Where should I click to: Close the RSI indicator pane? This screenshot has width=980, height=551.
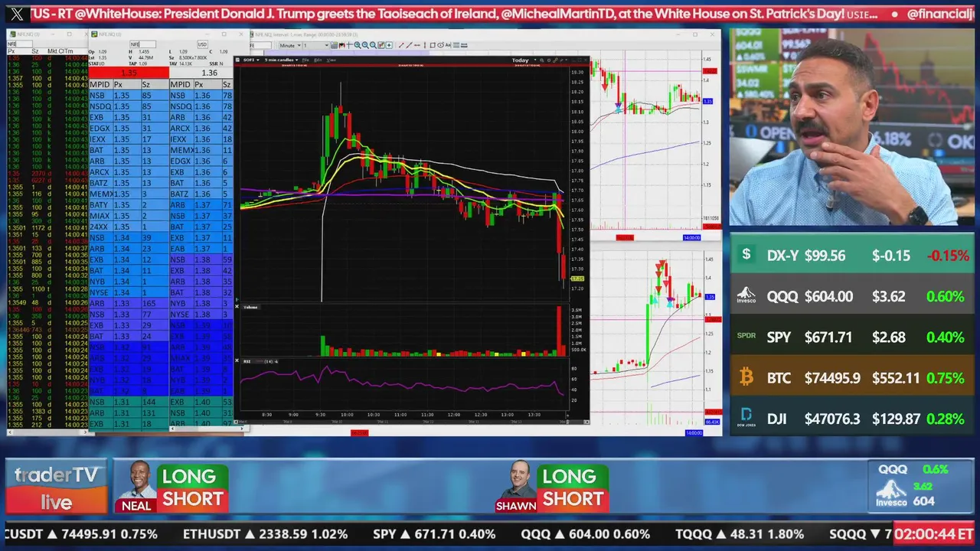(x=237, y=360)
